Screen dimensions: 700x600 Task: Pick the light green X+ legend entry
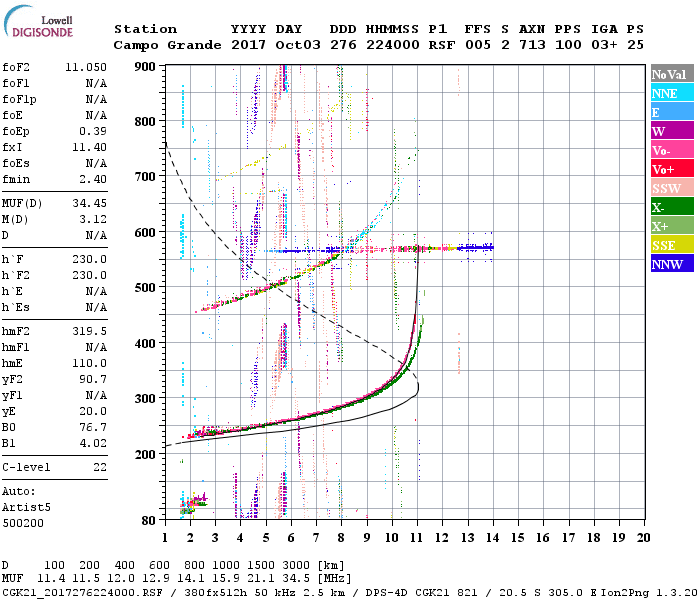pyautogui.click(x=671, y=226)
